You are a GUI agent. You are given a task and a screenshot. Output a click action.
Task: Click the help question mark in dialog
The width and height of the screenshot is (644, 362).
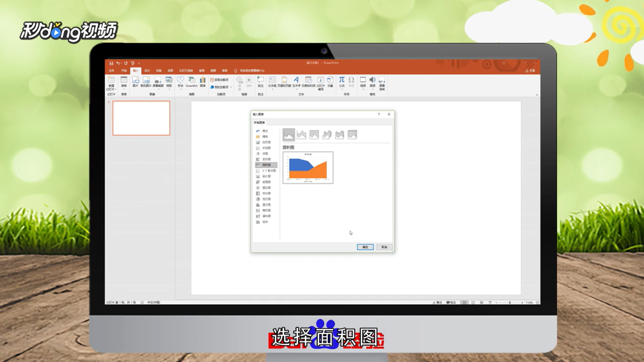click(x=379, y=114)
